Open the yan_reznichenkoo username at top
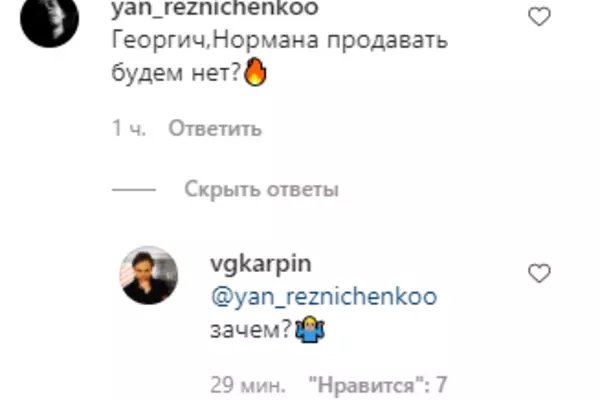 coord(215,8)
